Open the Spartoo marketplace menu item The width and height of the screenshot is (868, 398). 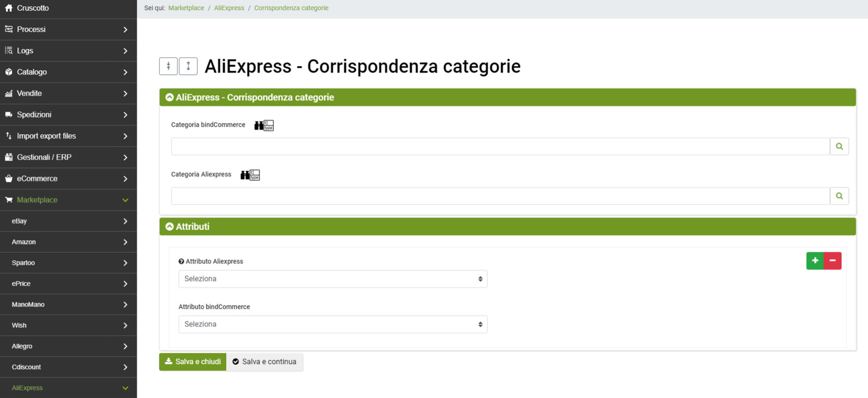click(x=68, y=263)
